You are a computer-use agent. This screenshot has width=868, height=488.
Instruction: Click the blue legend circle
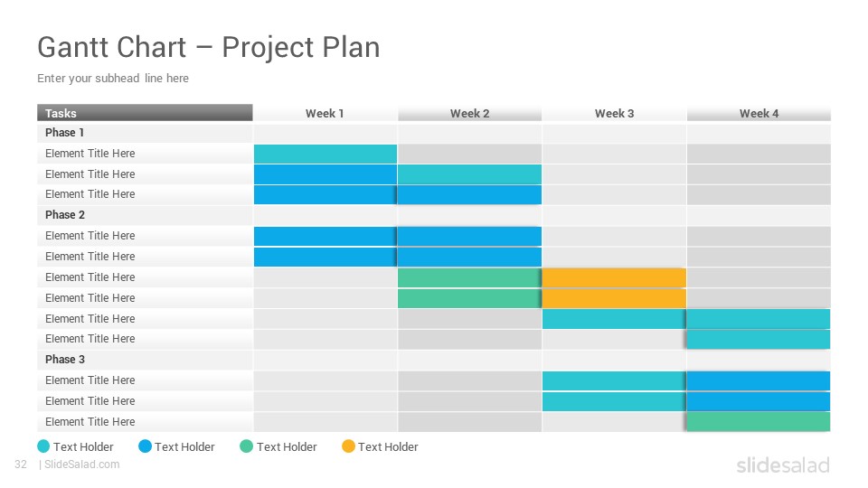click(x=145, y=446)
